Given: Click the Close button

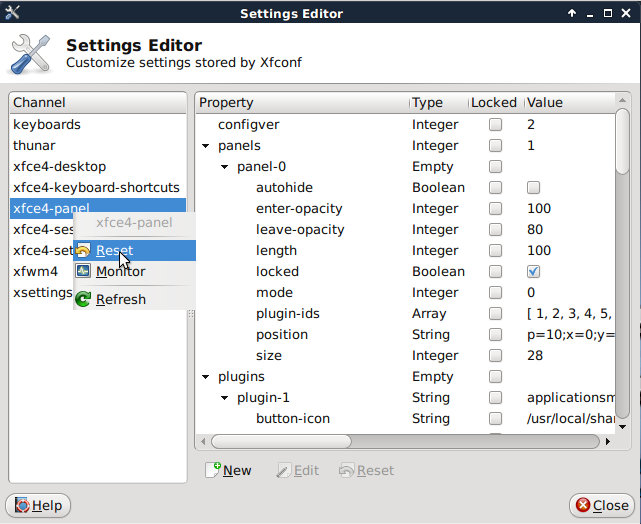Looking at the screenshot, I should pyautogui.click(x=602, y=505).
